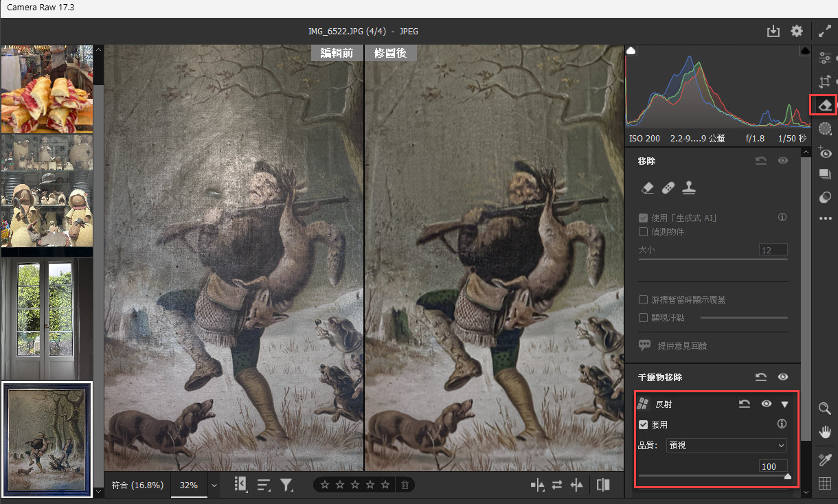This screenshot has height=504, width=838.
Task: Select the window doors thumbnail
Action: tap(47, 318)
